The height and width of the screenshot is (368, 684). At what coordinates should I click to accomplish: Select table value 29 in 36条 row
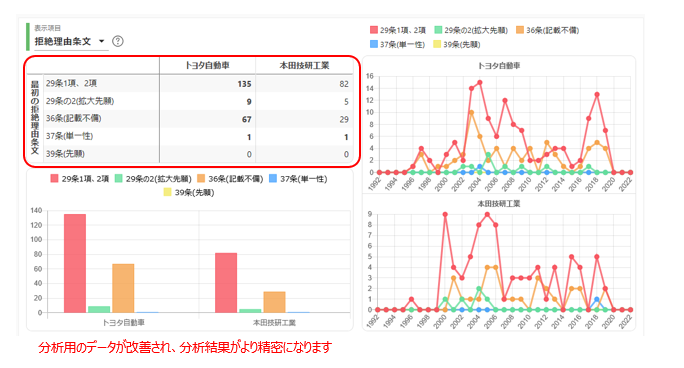(344, 119)
